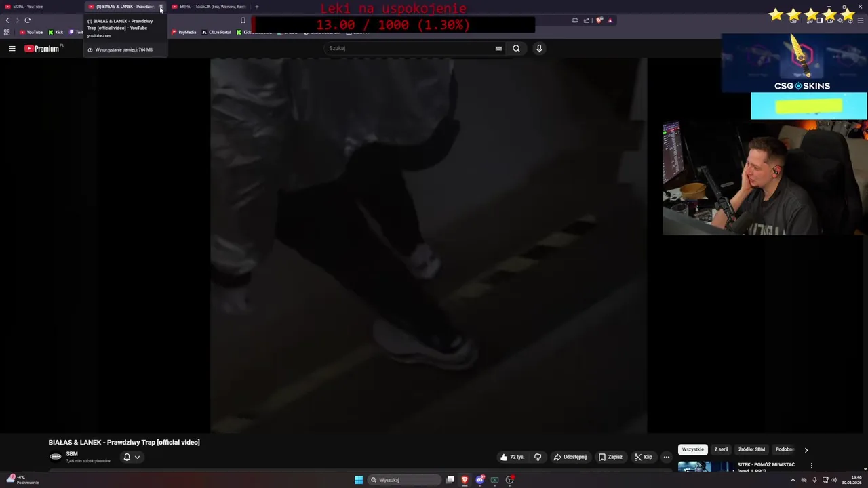Screen dimensions: 868x488
Task: Switch to EKIPA - YouTube tab
Action: 41,7
